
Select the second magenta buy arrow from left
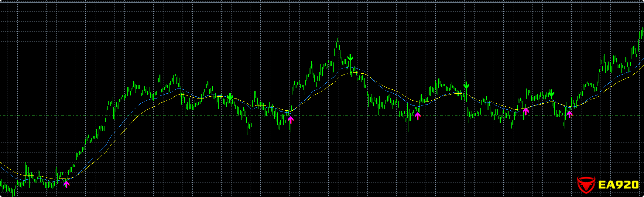pyautogui.click(x=291, y=120)
